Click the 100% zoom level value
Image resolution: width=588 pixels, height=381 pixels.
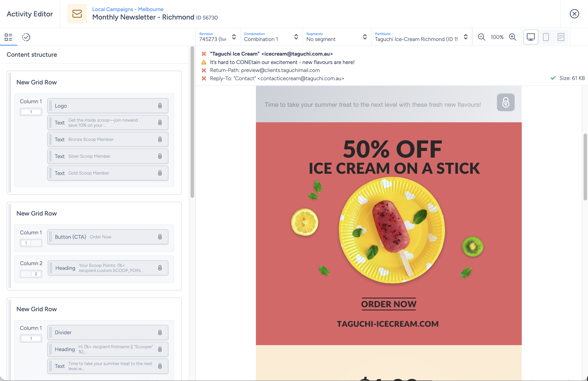(497, 37)
